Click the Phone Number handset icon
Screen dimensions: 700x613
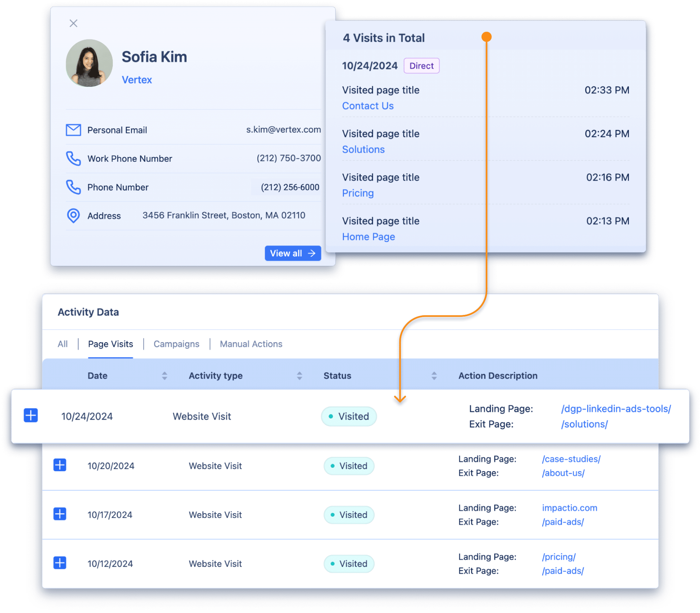click(x=74, y=187)
